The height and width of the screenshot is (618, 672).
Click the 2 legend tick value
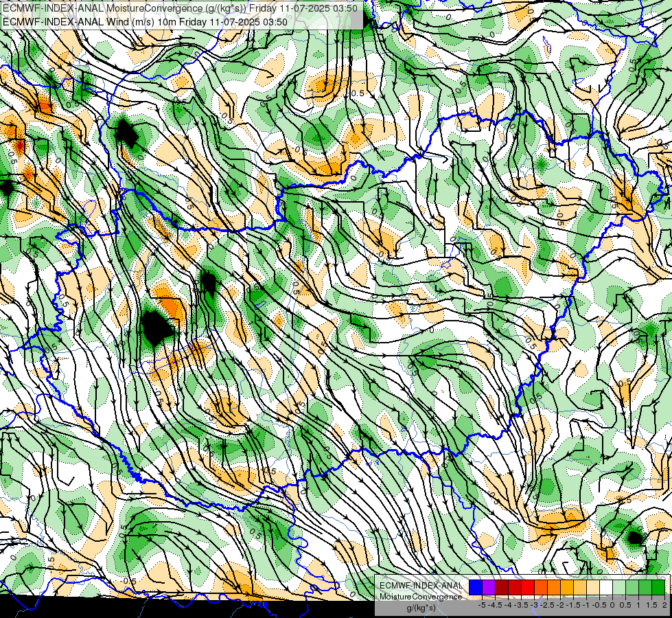664,605
